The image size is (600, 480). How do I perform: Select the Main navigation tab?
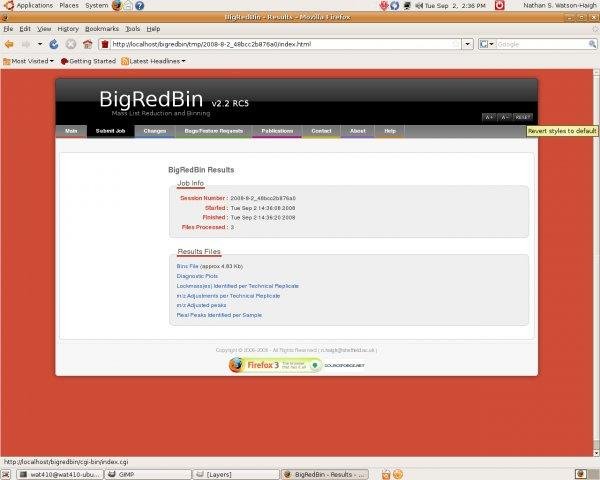[x=71, y=131]
